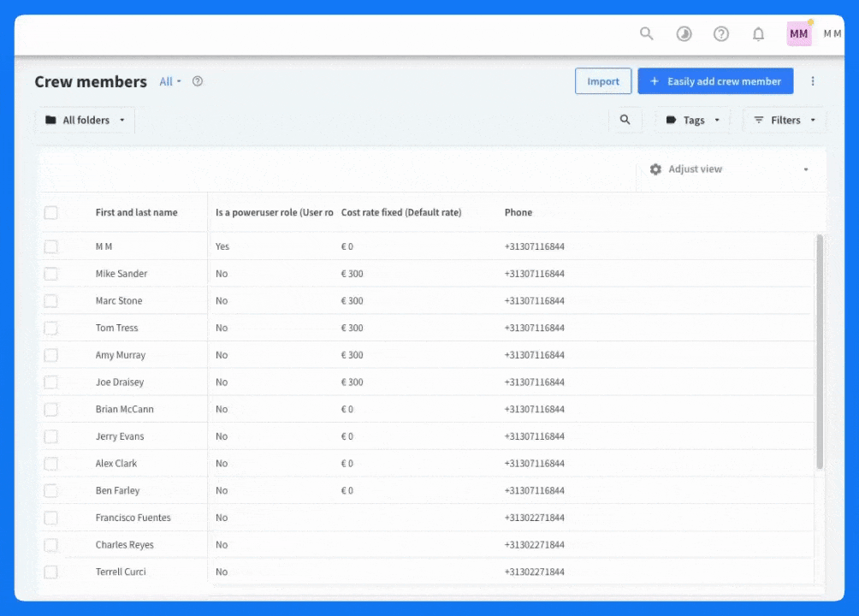Check the box for M M

(51, 246)
